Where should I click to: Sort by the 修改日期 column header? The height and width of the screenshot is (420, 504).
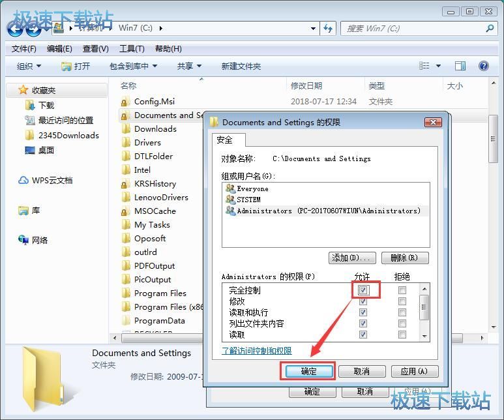[x=306, y=85]
